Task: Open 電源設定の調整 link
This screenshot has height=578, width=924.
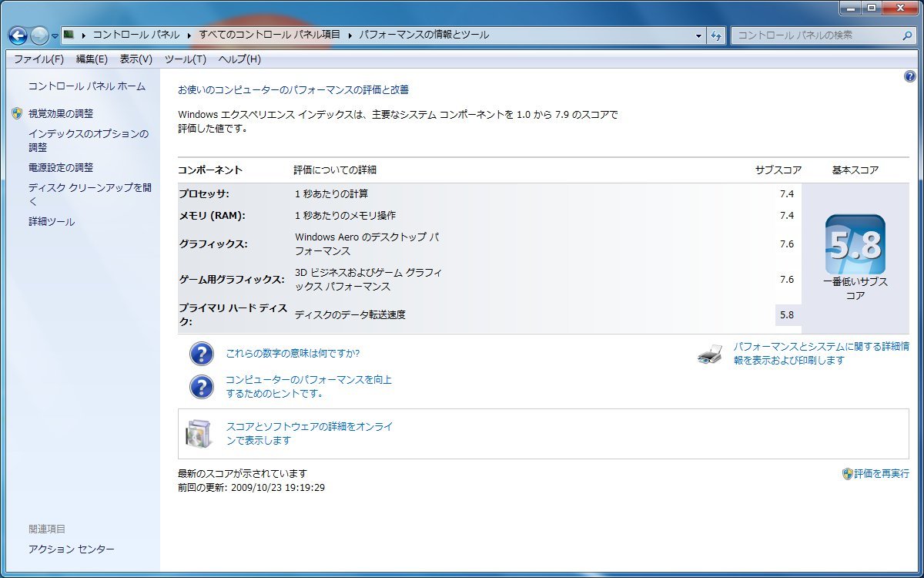Action: click(61, 167)
